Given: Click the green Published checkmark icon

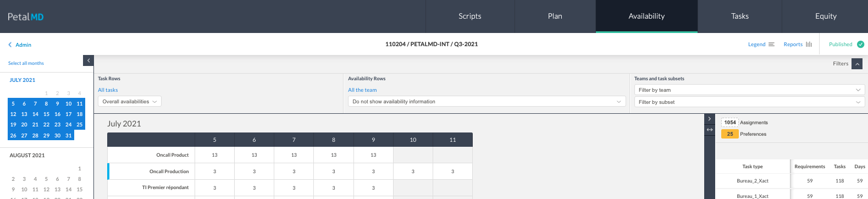Looking at the screenshot, I should (x=860, y=45).
